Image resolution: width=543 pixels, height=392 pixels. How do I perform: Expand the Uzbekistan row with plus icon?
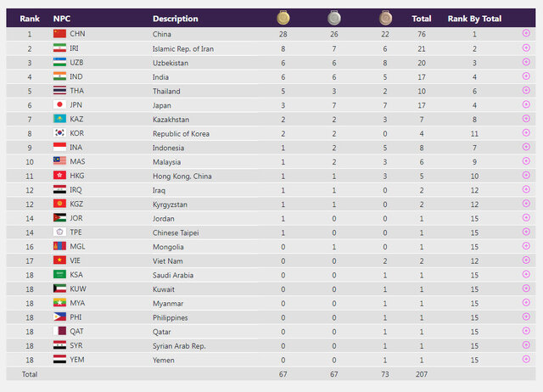coord(526,63)
